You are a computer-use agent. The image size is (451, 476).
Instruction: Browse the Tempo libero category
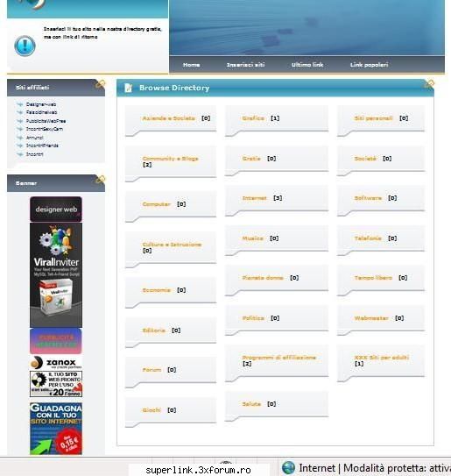[x=373, y=278]
